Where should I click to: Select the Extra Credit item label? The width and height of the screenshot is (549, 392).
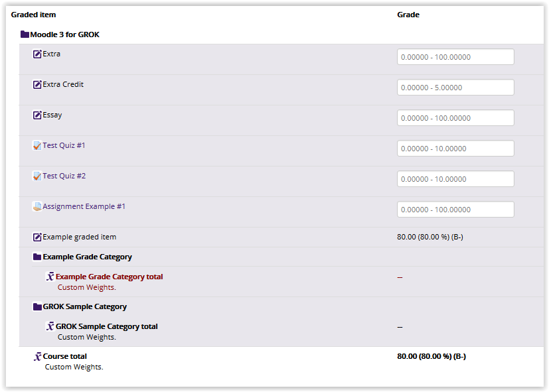[x=63, y=84]
